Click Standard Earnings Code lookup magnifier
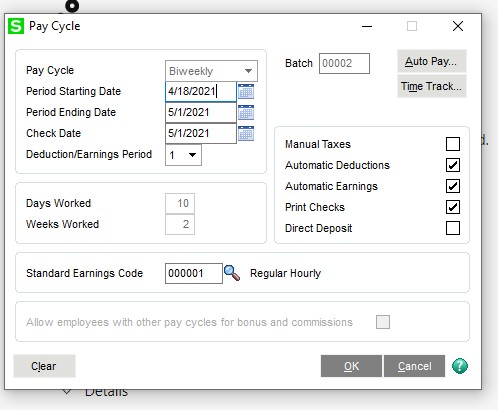This screenshot has width=498, height=410. click(x=232, y=273)
